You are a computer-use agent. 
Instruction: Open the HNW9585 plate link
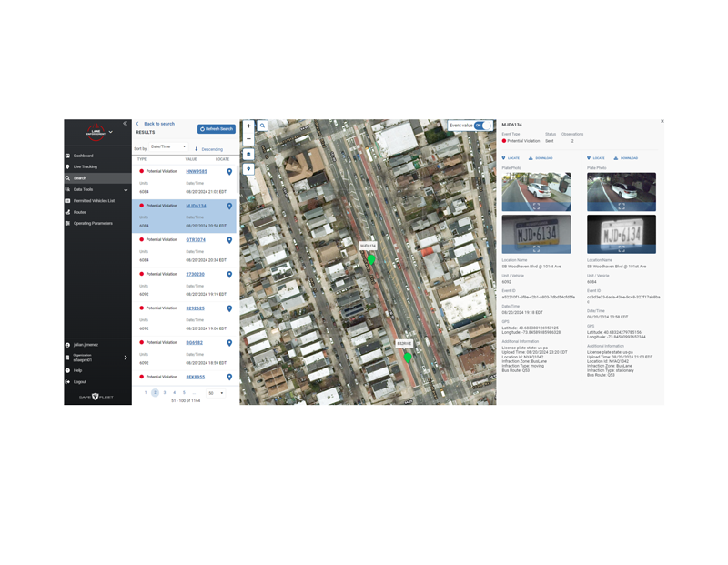[197, 171]
